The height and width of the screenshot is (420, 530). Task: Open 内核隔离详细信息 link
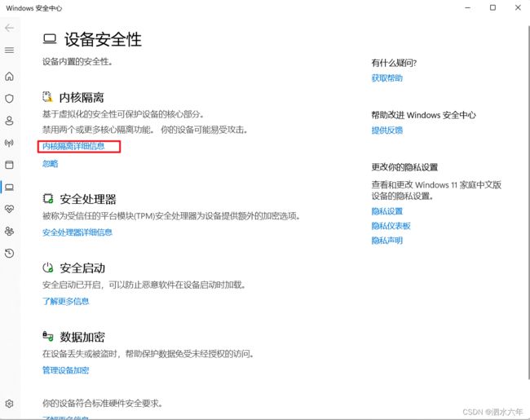(73, 146)
